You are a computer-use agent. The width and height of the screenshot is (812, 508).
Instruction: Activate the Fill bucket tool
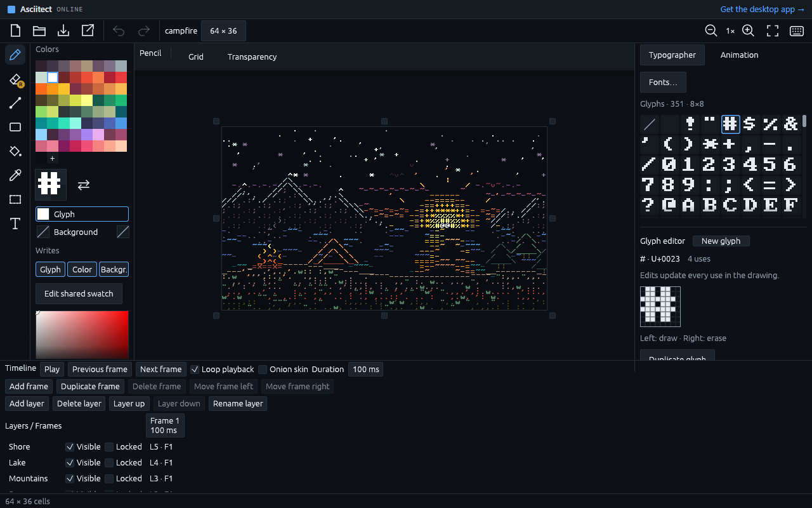coord(15,151)
